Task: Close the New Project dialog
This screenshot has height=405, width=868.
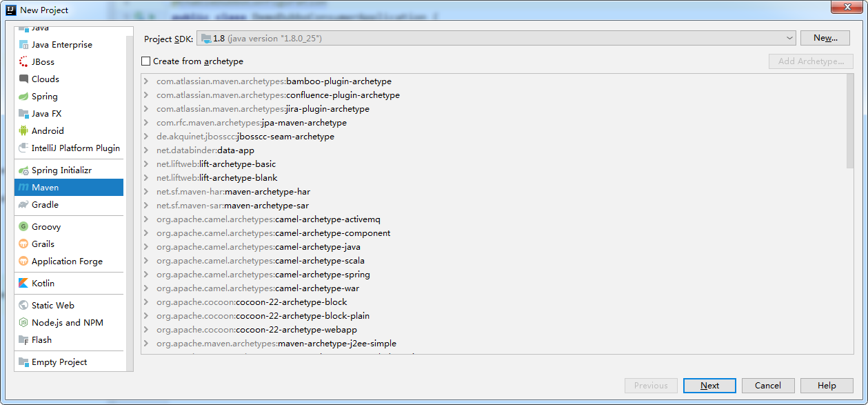Action: pyautogui.click(x=847, y=6)
